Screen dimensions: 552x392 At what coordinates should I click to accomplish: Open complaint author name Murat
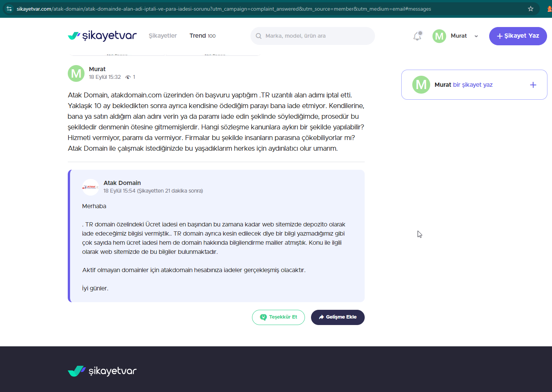coord(97,69)
